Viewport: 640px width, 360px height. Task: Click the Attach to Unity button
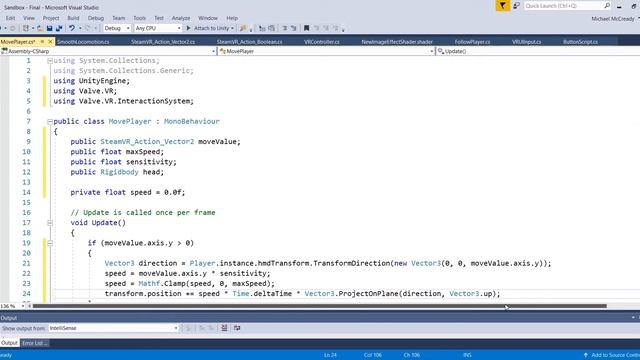(211, 28)
